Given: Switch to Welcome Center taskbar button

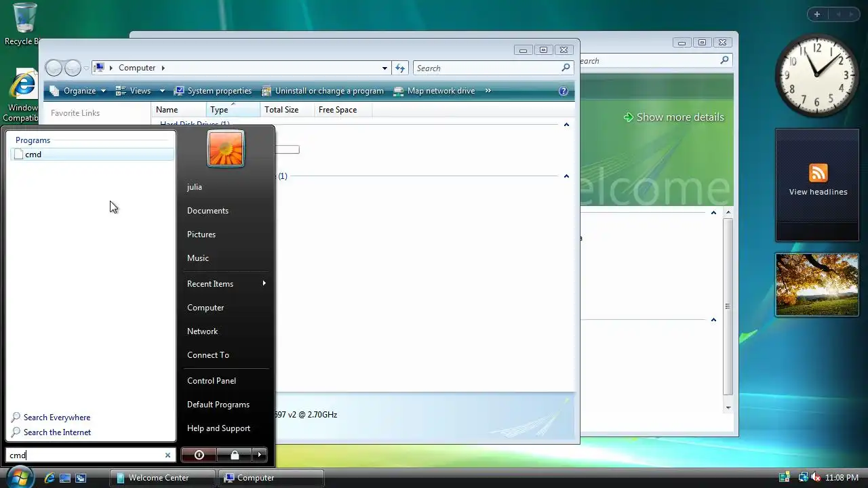Looking at the screenshot, I should point(163,478).
